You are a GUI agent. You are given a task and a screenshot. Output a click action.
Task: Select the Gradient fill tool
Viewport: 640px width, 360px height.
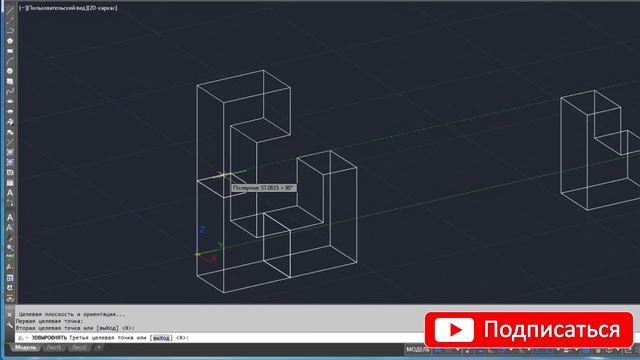point(10,162)
